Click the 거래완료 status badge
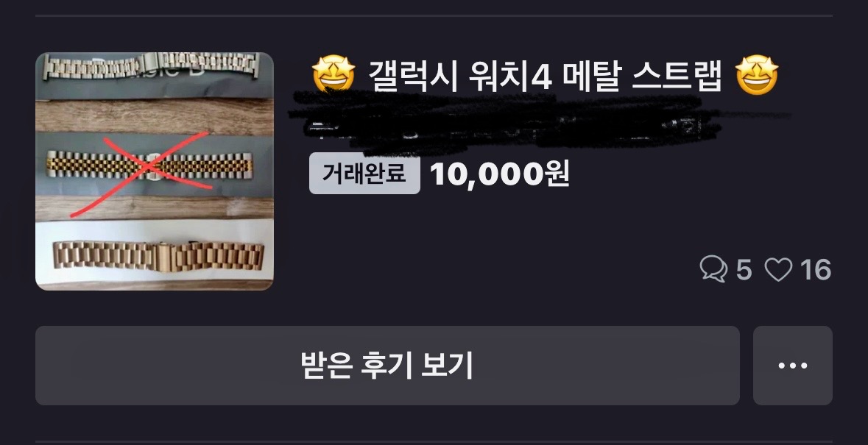This screenshot has height=445, width=868. [x=364, y=174]
